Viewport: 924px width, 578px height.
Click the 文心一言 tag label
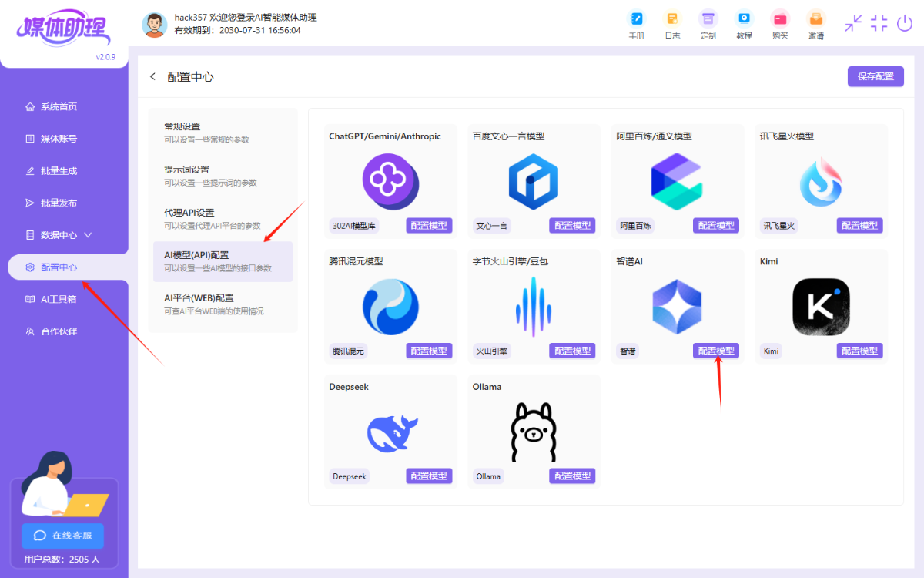pyautogui.click(x=491, y=226)
